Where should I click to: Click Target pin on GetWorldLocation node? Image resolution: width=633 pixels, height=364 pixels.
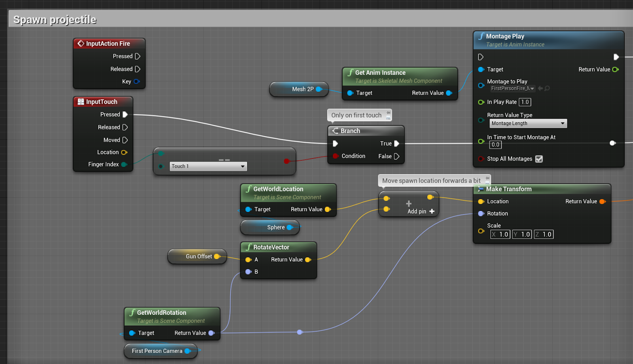248,209
